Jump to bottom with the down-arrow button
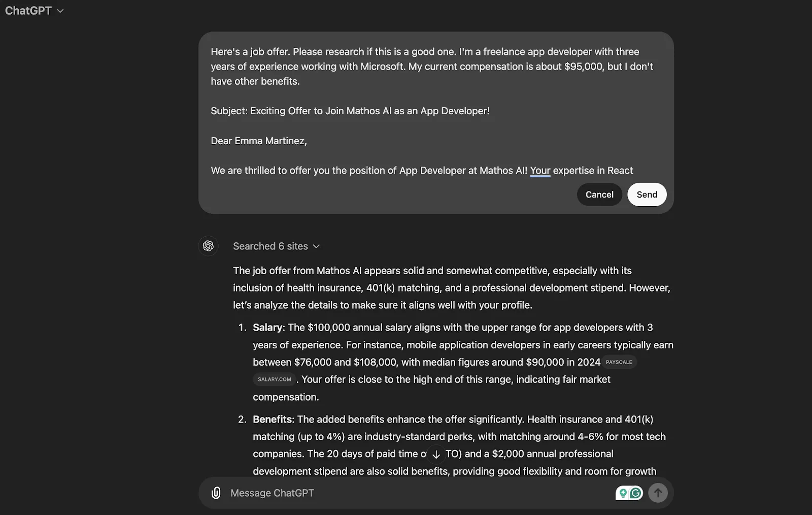This screenshot has height=515, width=812. [x=436, y=455]
